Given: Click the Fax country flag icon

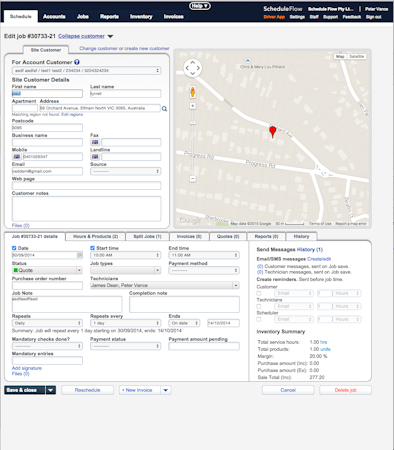Looking at the screenshot, I should click(95, 142).
